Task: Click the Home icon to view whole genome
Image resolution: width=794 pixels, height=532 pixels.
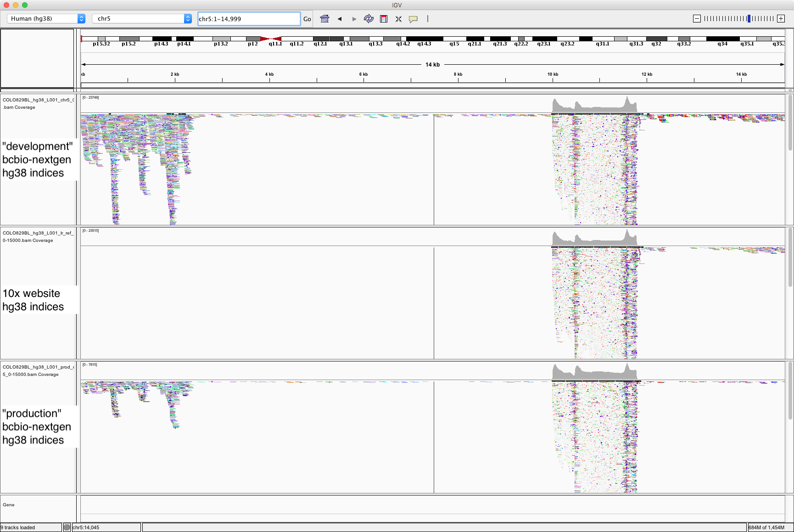Action: (x=324, y=19)
